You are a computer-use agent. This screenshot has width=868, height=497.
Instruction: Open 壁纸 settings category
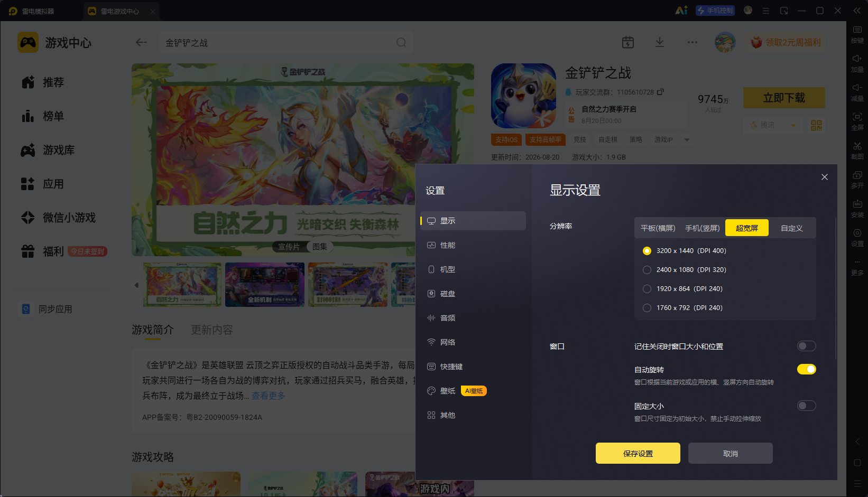[473, 391]
